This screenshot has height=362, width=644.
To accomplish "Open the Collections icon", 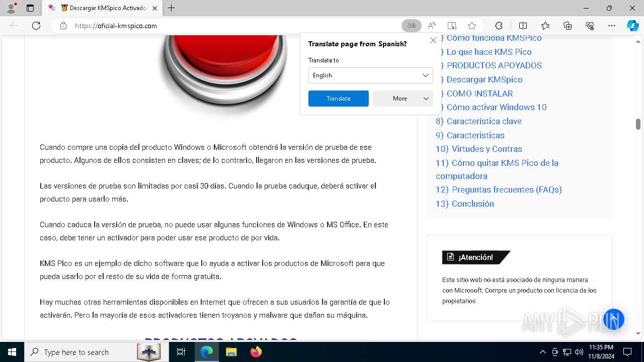I will click(568, 26).
